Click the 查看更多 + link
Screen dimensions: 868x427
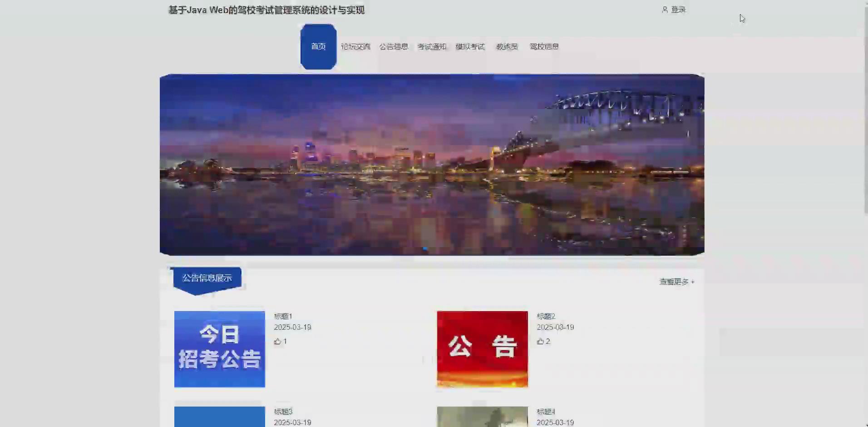pyautogui.click(x=676, y=281)
